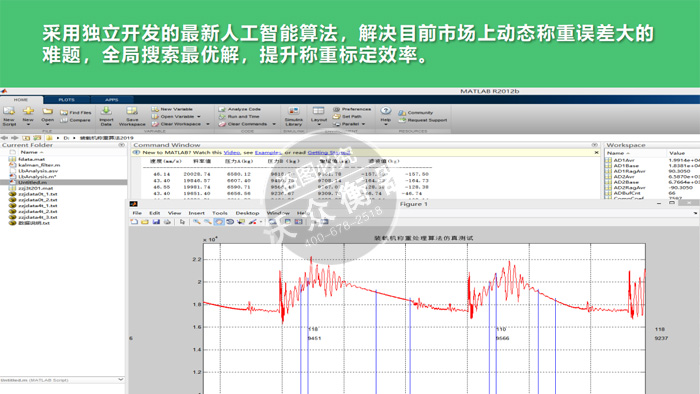Open the Parallel dropdown menu
Image resolution: width=700 pixels, height=394 pixels.
click(x=363, y=124)
